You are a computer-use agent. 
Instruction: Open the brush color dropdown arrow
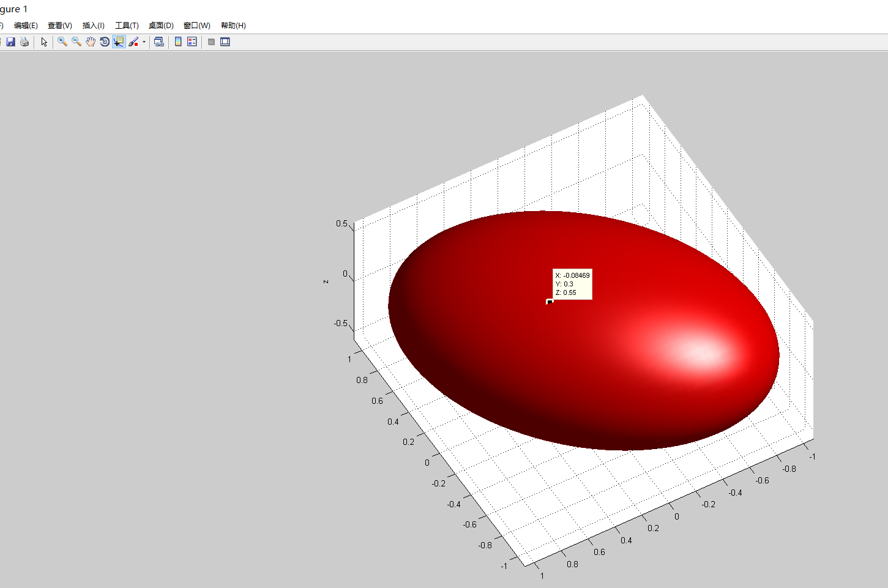tap(144, 42)
